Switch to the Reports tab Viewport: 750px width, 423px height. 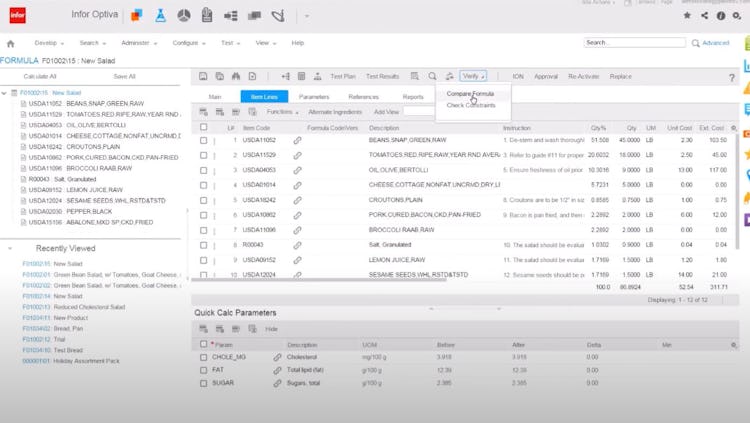(x=413, y=97)
